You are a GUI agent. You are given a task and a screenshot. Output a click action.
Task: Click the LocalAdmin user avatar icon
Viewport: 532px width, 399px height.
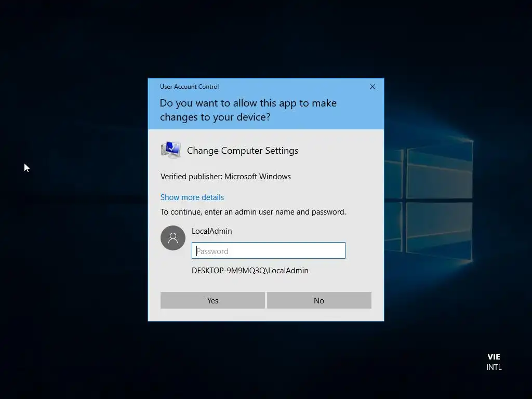click(x=173, y=238)
